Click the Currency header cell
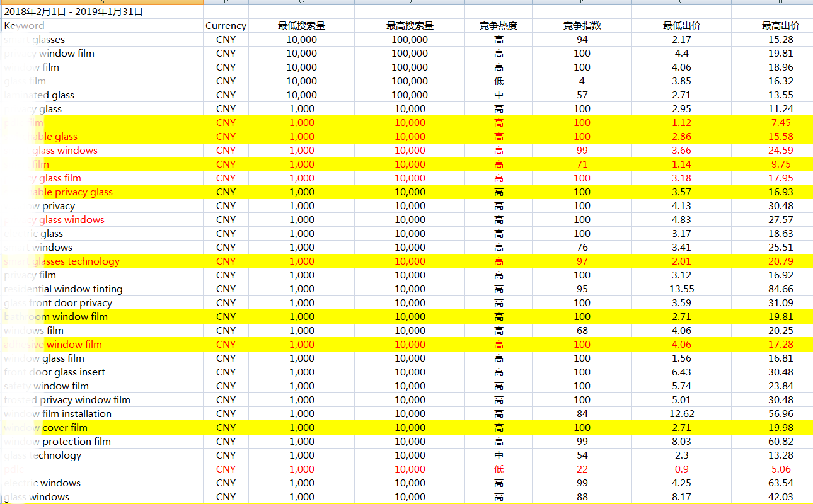This screenshot has height=504, width=813. coord(226,26)
